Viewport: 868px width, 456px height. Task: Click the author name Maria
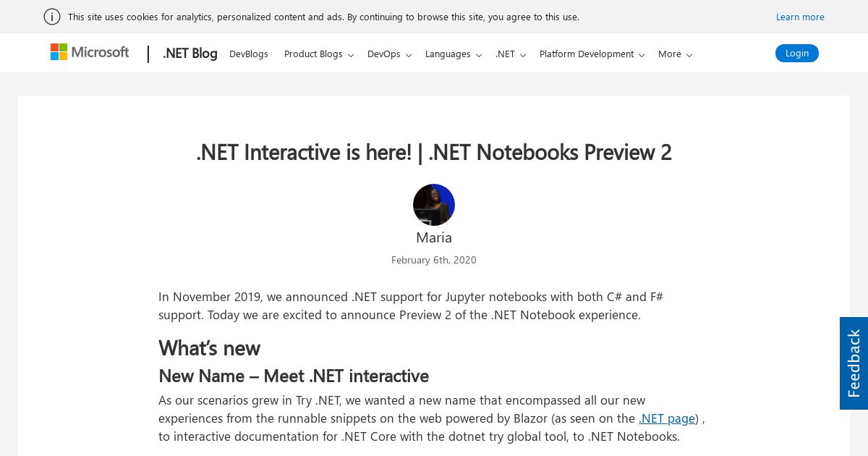tap(434, 237)
